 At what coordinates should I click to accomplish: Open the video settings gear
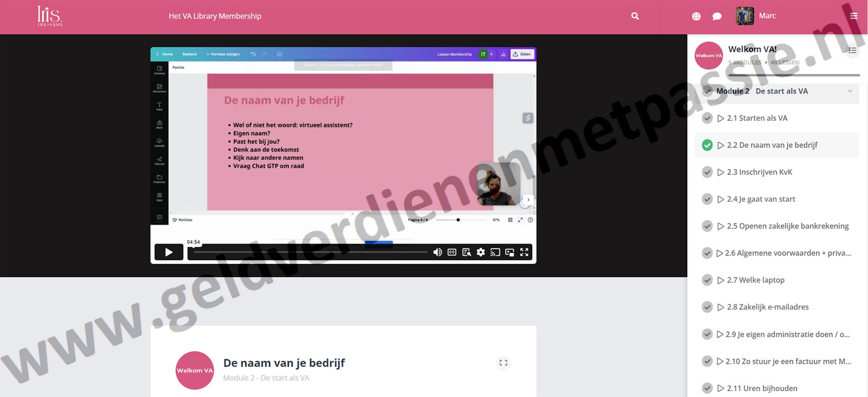tap(480, 252)
